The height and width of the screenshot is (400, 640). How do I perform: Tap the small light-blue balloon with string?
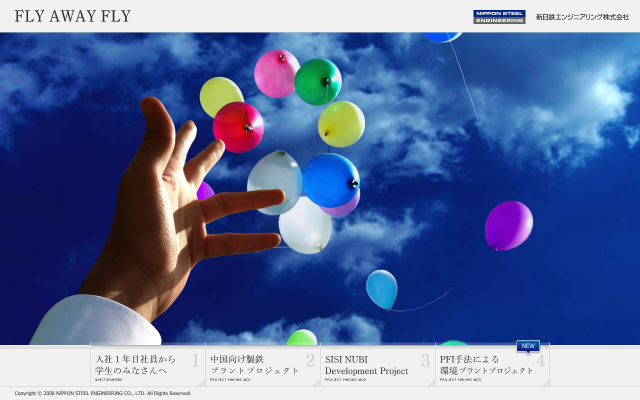(381, 289)
